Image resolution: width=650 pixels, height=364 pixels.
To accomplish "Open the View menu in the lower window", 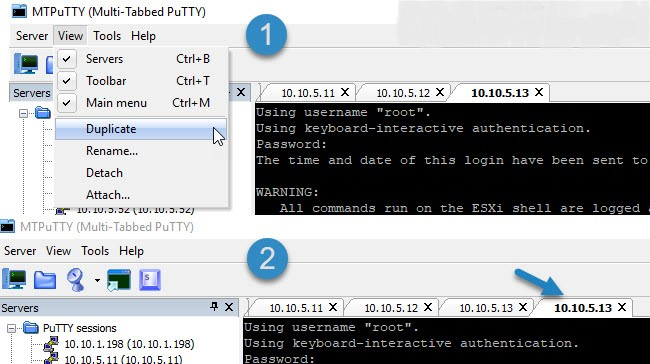I will (x=58, y=251).
